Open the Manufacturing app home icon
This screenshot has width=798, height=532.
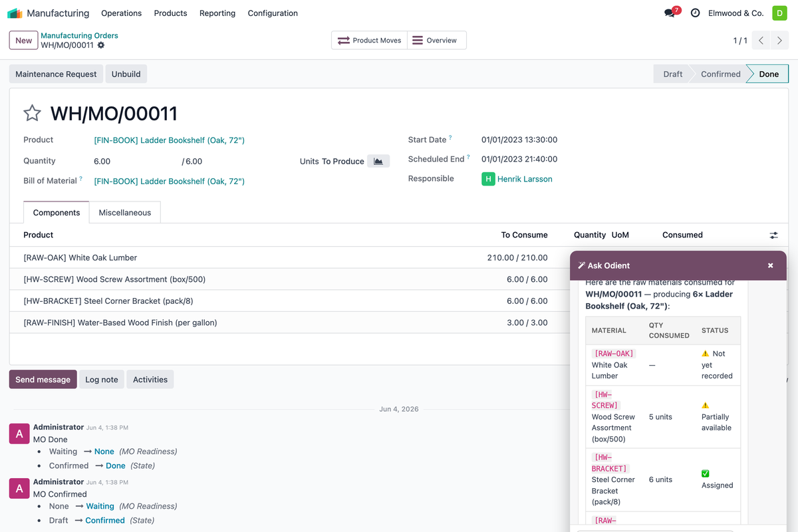coord(15,13)
